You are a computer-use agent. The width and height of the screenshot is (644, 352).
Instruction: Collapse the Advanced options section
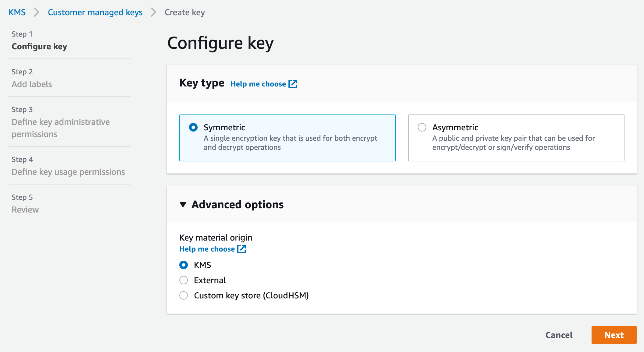tap(237, 205)
